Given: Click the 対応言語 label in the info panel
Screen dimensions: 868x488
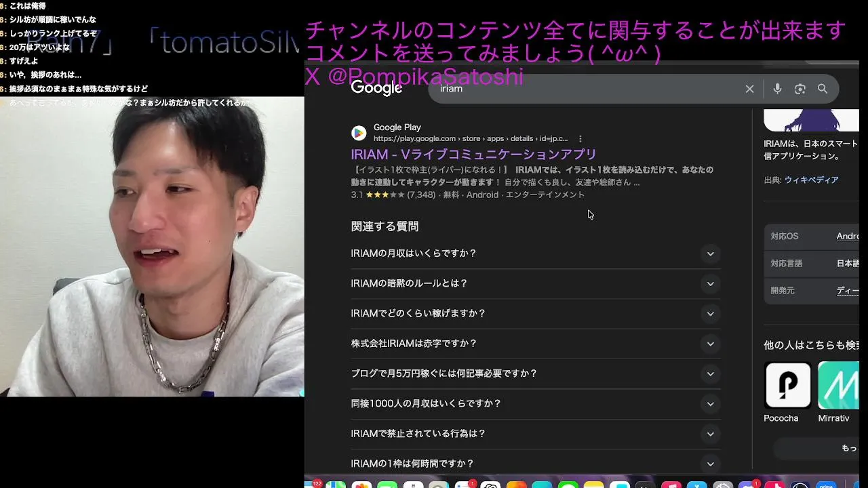Looking at the screenshot, I should pyautogui.click(x=786, y=264).
